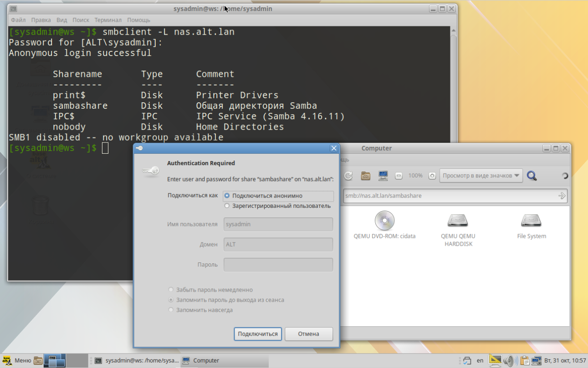Click the nobody share name in terminal output
The image size is (588, 368).
(x=69, y=127)
